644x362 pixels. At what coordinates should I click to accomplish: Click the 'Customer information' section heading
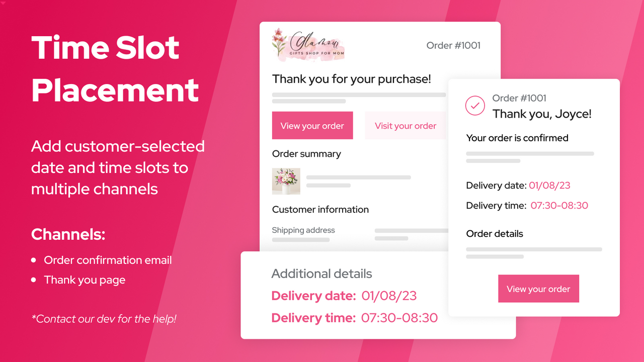[320, 209]
